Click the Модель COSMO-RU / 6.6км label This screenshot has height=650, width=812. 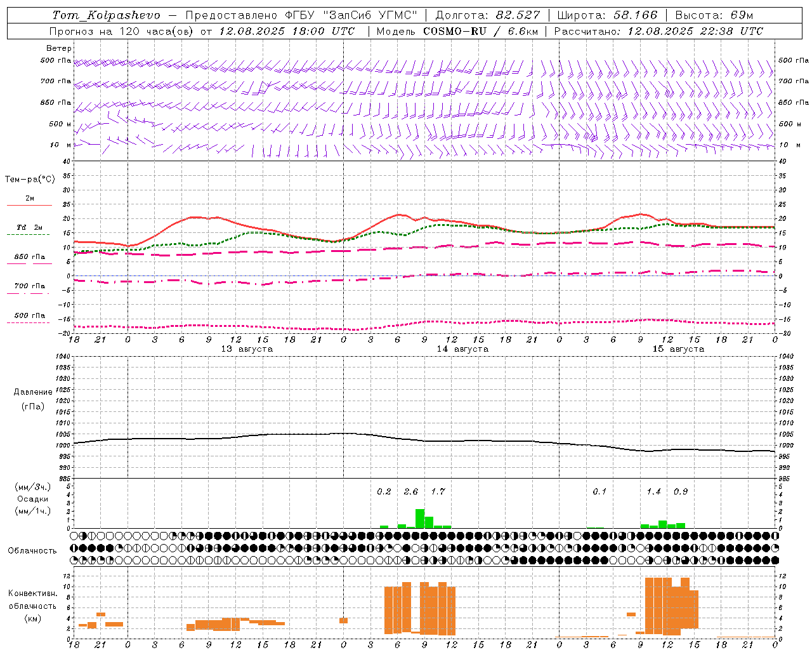coord(457,31)
